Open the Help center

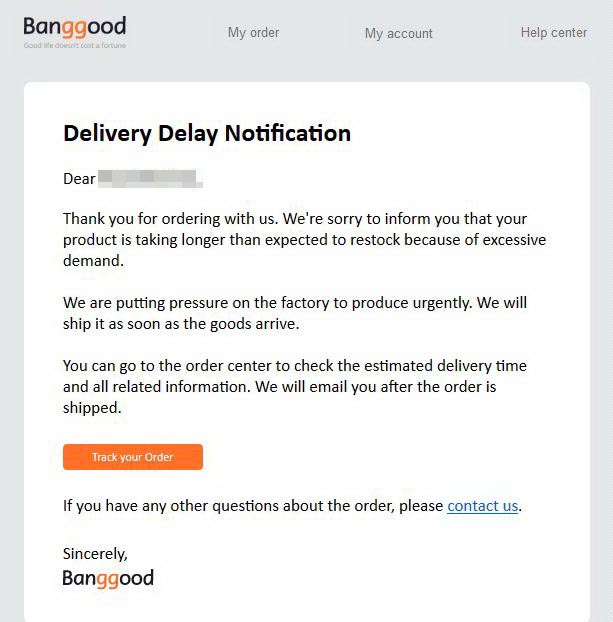coord(553,33)
